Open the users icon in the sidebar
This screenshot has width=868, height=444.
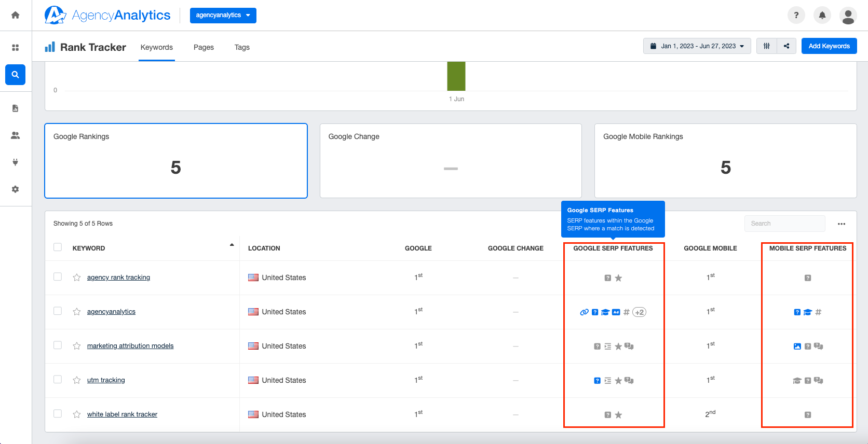[x=16, y=135]
